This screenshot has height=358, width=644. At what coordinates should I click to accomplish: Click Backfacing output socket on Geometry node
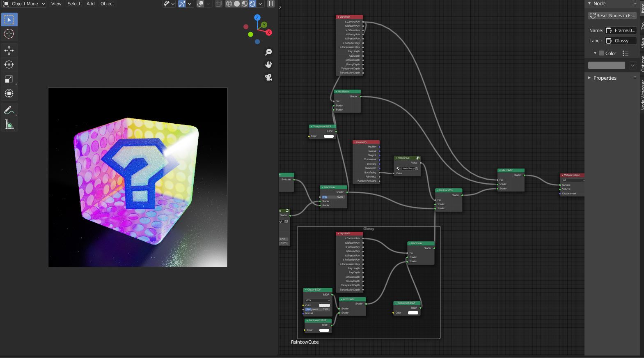pyautogui.click(x=379, y=173)
